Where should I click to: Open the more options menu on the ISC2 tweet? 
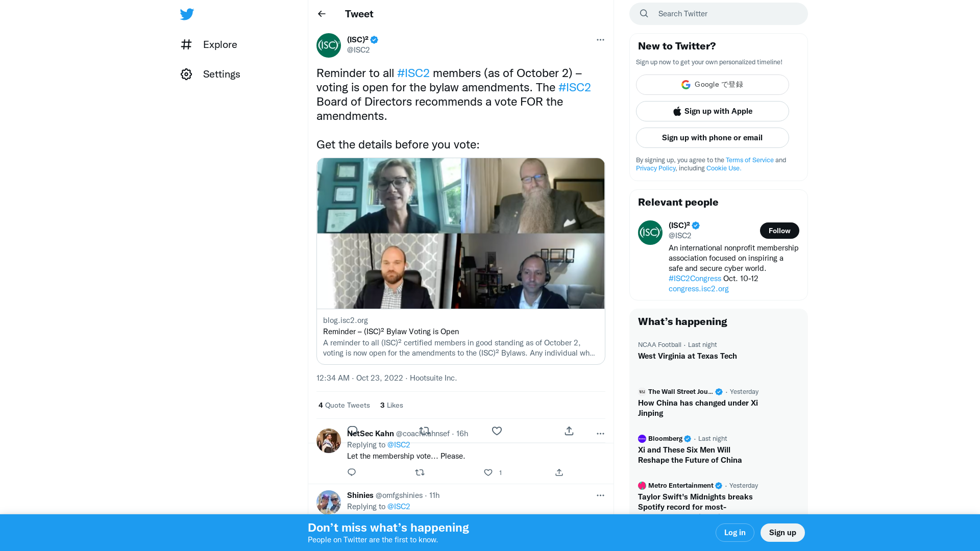[x=600, y=40]
